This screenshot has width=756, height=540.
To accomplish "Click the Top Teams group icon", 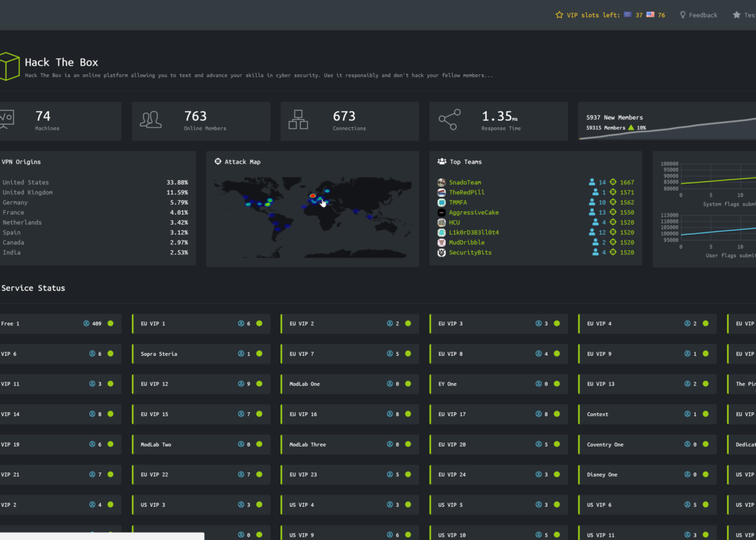I will coord(442,162).
